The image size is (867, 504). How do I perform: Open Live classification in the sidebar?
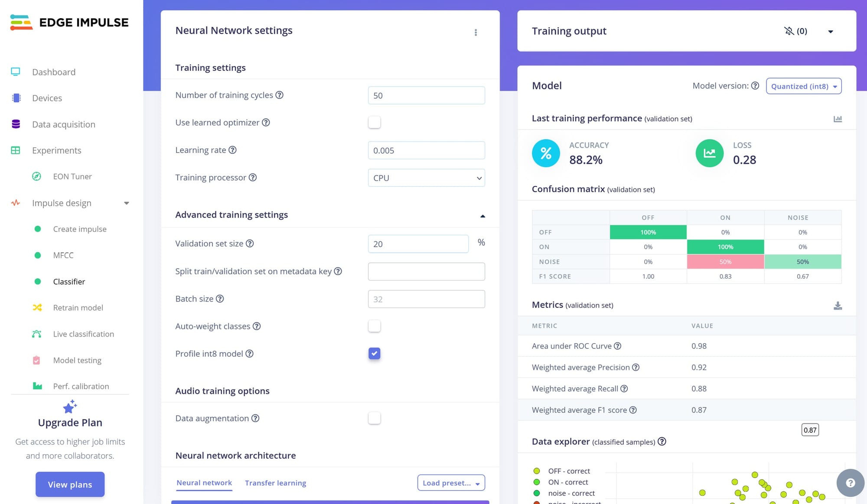83,334
